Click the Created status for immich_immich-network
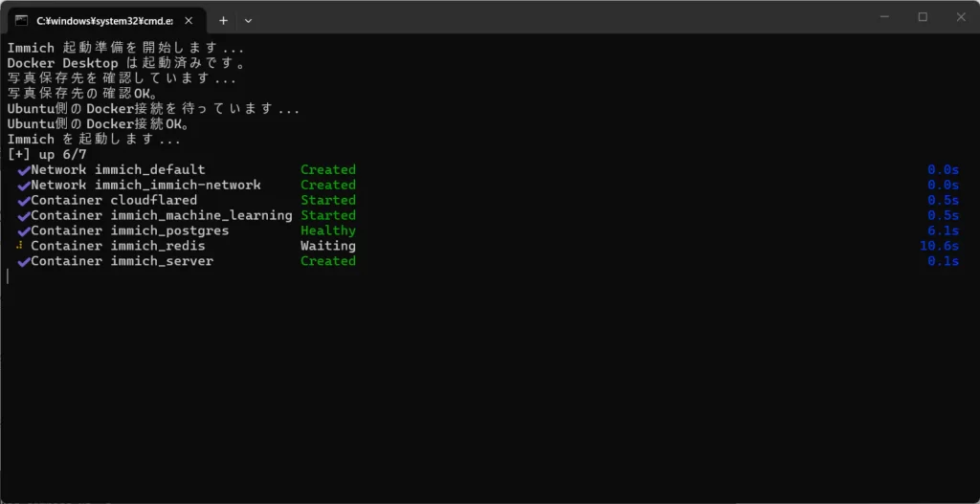The height and width of the screenshot is (504, 980). pos(328,185)
